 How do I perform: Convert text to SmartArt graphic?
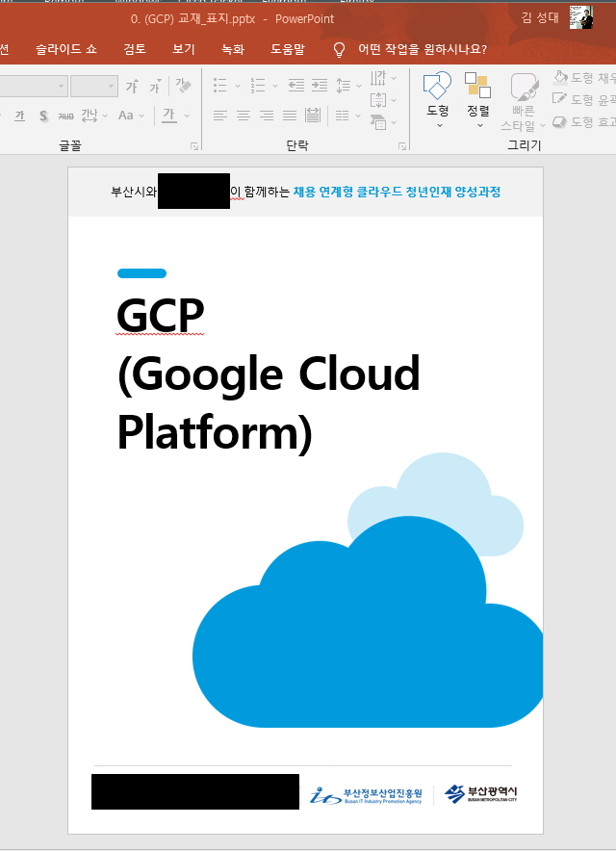[383, 122]
